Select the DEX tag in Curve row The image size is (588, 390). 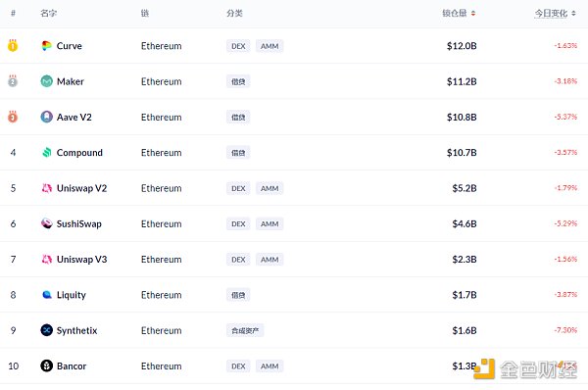tap(238, 46)
